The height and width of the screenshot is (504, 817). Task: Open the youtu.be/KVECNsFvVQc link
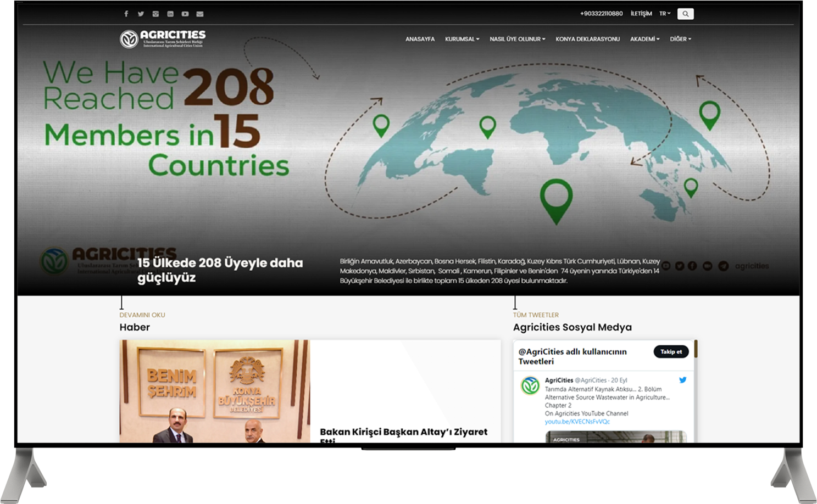tap(577, 422)
